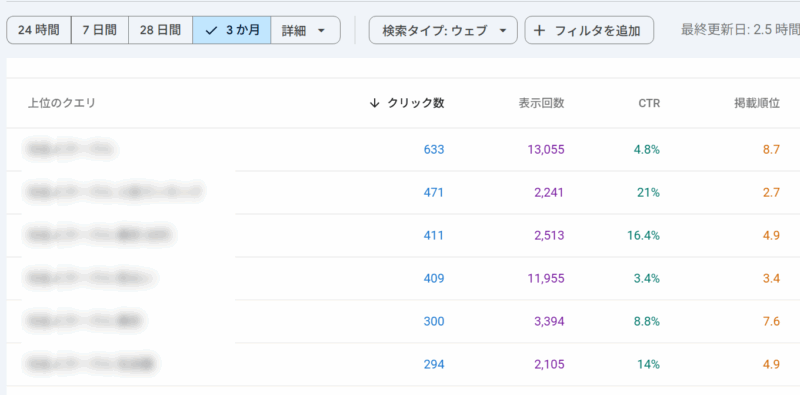
Task: Select the 28 日間 date range
Action: tap(160, 30)
